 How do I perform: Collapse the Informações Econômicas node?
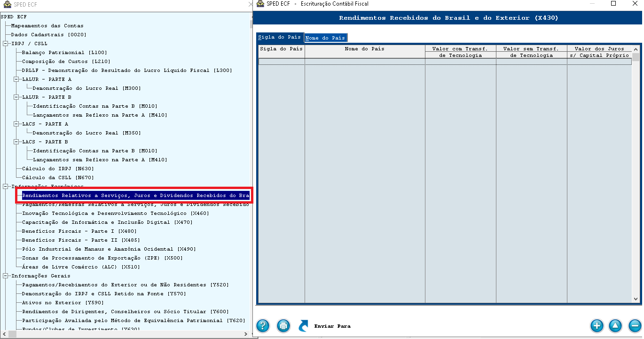pyautogui.click(x=5, y=187)
